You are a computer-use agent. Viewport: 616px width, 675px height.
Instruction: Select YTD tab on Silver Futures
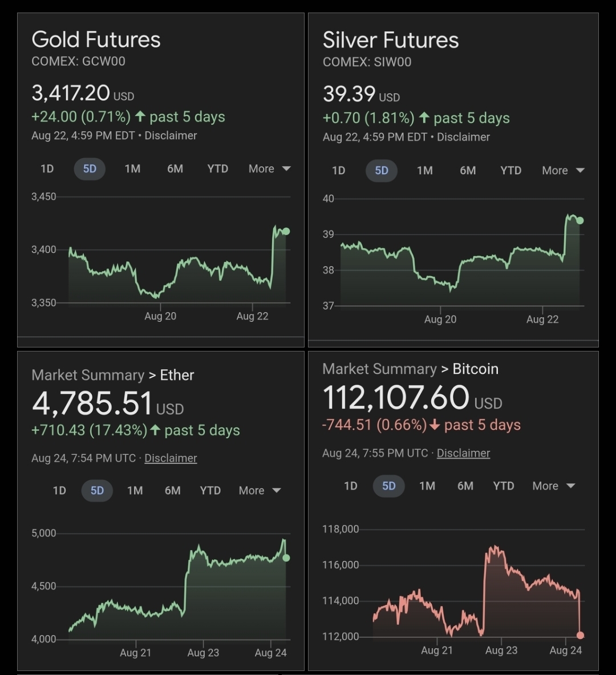[x=510, y=171]
